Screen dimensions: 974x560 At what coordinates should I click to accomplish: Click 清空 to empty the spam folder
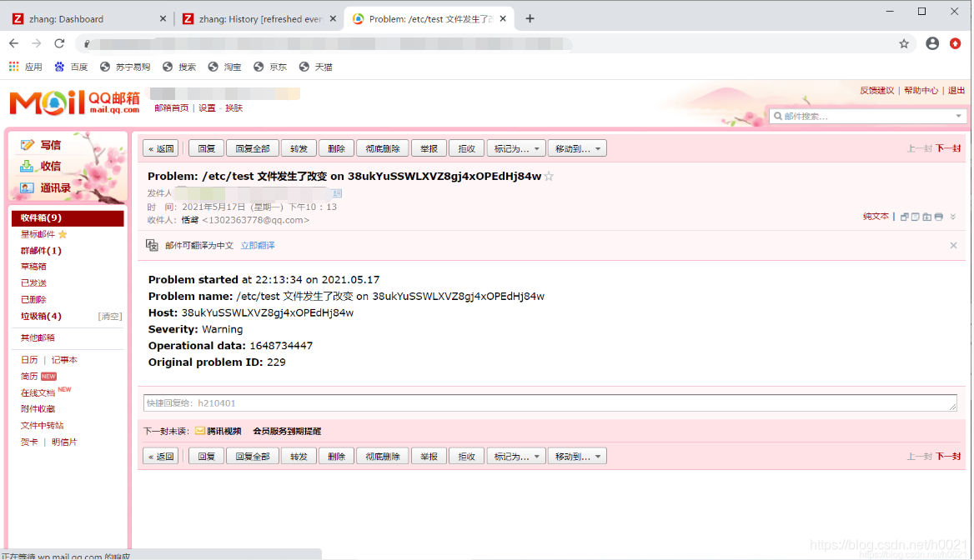coord(110,316)
